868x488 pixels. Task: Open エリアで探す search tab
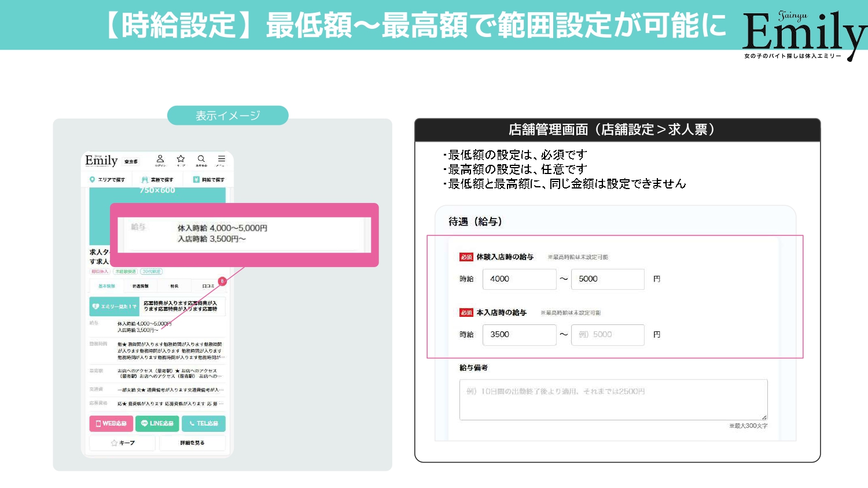(107, 180)
